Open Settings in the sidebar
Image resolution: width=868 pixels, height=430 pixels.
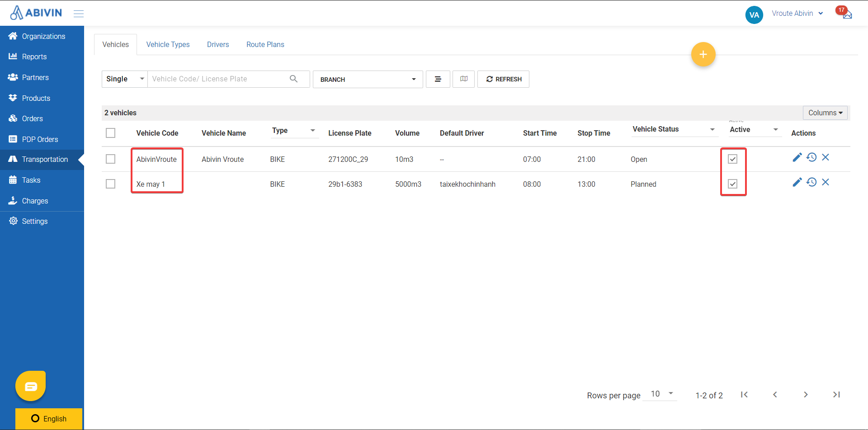coord(42,221)
